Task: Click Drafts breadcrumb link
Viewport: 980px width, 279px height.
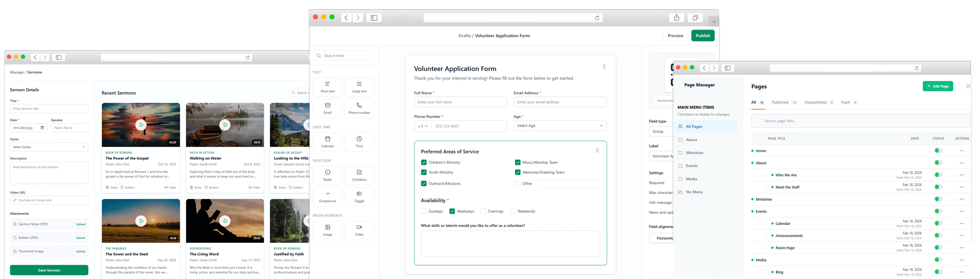Action: point(464,36)
